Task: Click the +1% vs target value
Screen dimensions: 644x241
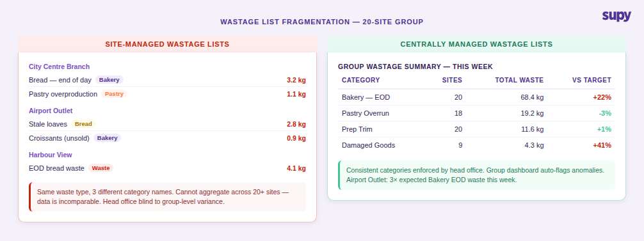Action: point(604,129)
